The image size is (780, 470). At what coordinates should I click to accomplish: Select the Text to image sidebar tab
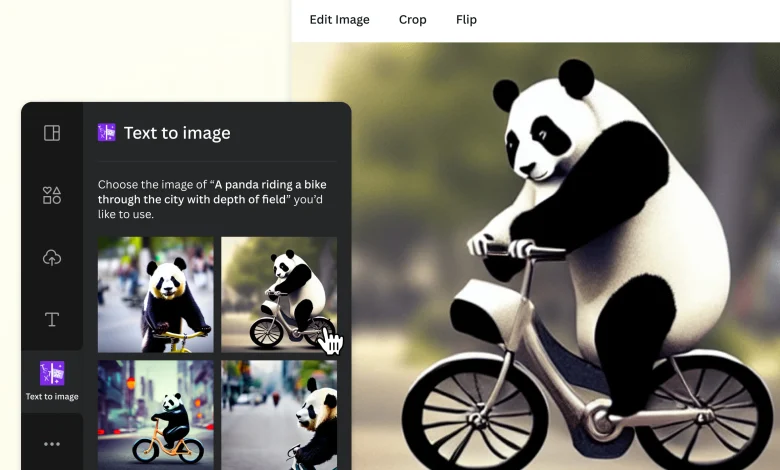point(52,381)
